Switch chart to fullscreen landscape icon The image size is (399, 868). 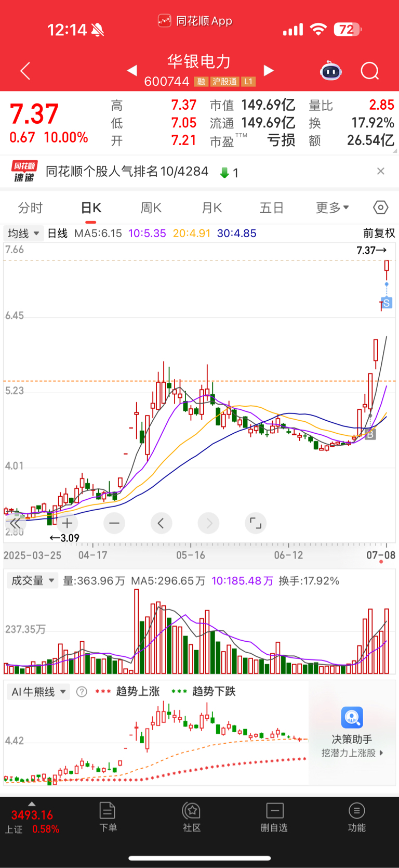pyautogui.click(x=256, y=523)
